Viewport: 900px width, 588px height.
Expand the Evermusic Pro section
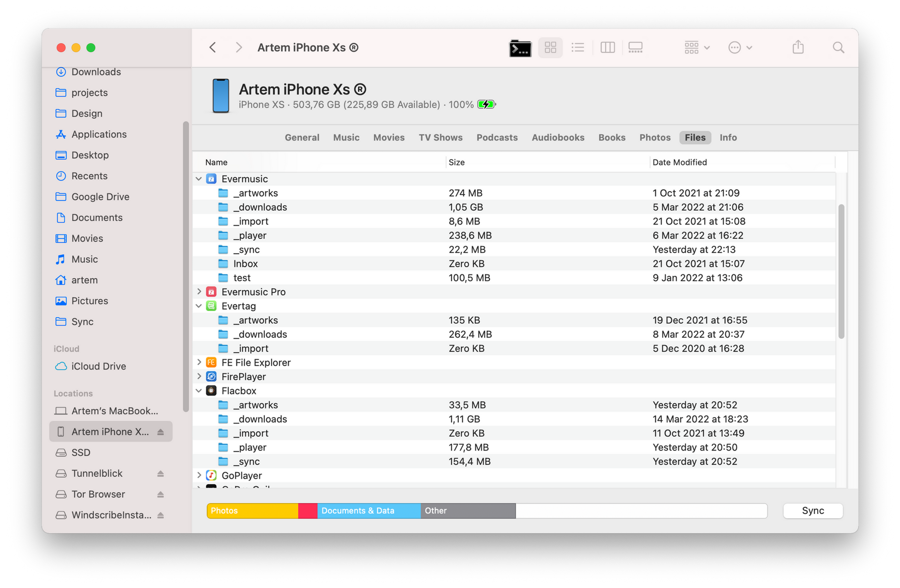pyautogui.click(x=199, y=291)
